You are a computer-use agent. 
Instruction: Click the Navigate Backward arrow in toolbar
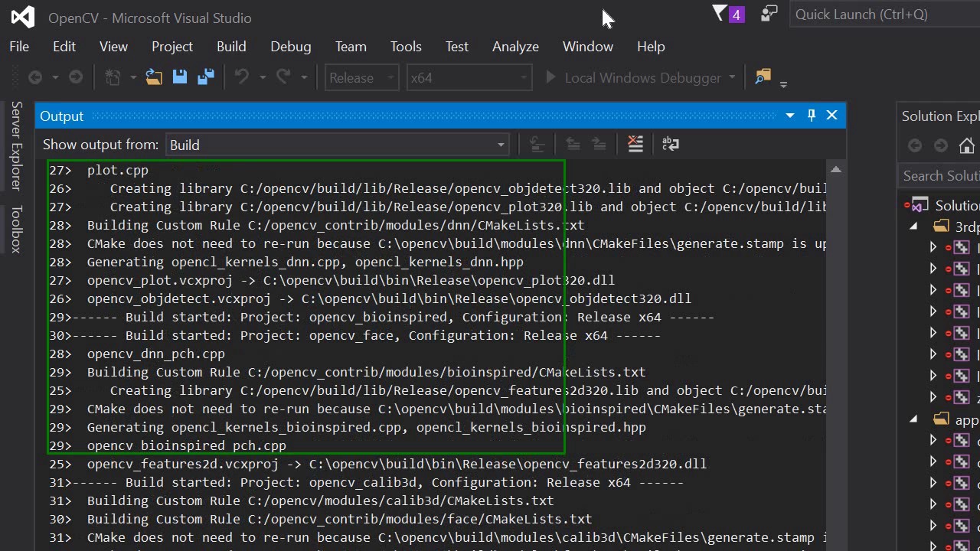point(35,77)
